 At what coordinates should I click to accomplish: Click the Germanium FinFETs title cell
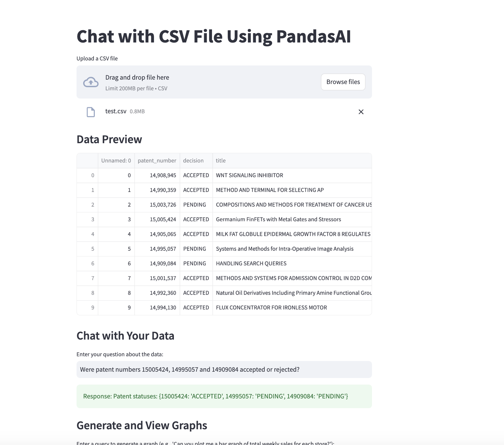tap(278, 220)
